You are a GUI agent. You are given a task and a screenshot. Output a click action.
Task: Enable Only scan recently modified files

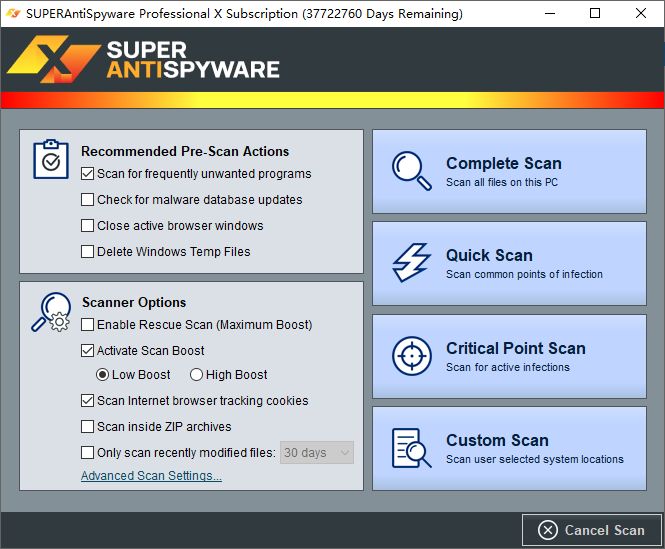point(87,452)
